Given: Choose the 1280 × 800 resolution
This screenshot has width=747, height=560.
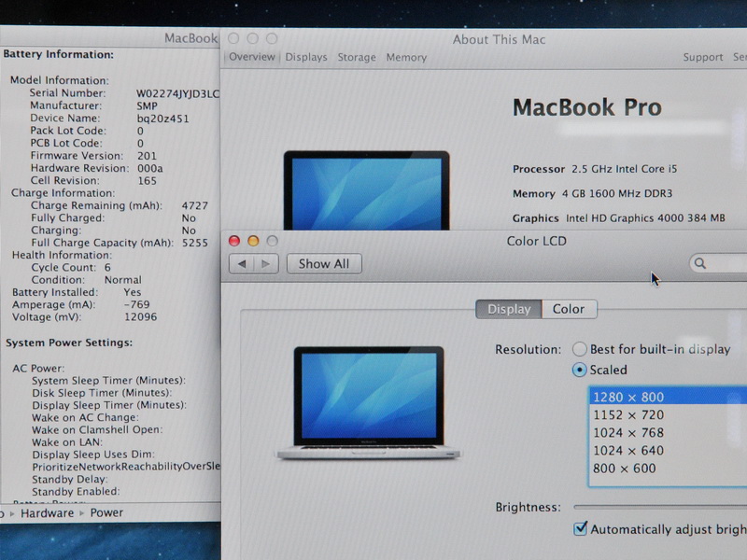Looking at the screenshot, I should [x=668, y=397].
